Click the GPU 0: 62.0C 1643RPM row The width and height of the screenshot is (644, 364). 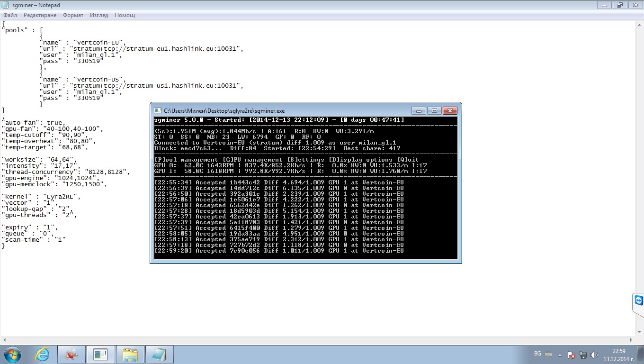coord(291,165)
